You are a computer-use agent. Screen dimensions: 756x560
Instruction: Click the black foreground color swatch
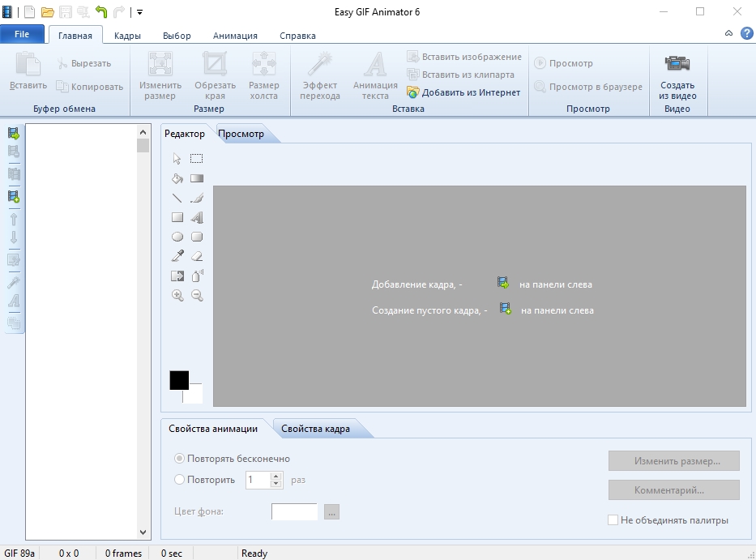pos(179,380)
